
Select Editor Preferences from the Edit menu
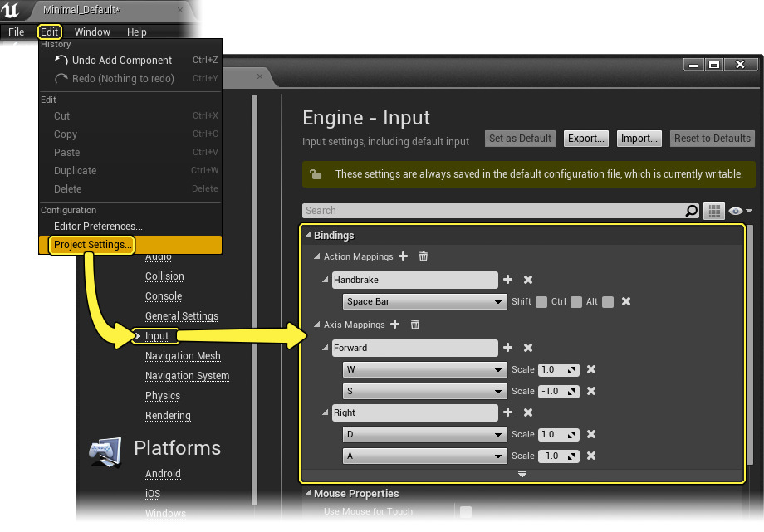[98, 227]
